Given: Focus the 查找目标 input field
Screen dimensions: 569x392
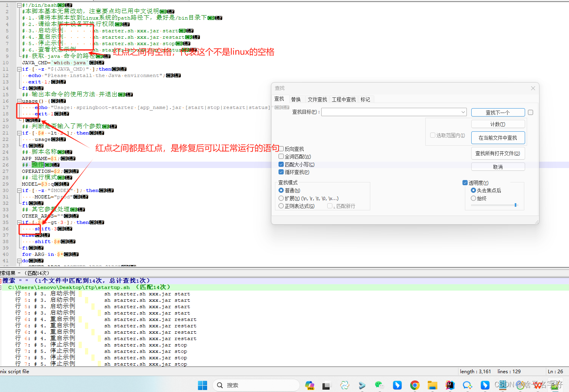Looking at the screenshot, I should pyautogui.click(x=391, y=112).
